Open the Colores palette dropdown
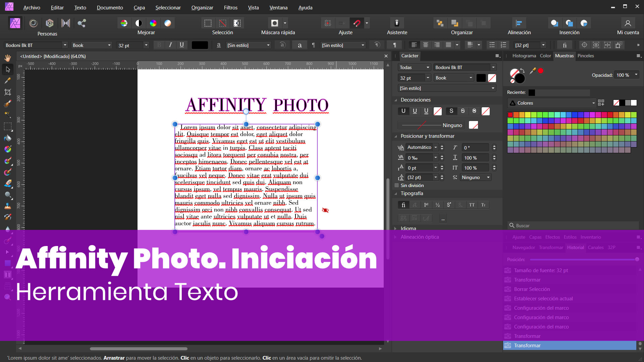Screen dimensions: 644x362 [552, 103]
